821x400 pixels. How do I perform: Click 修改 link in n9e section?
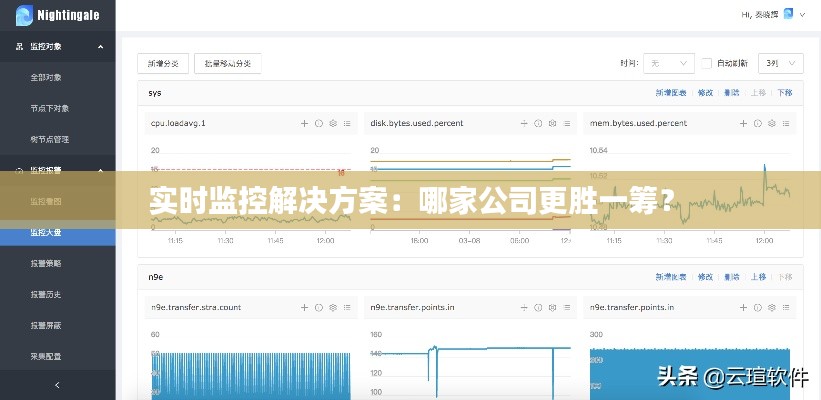(x=705, y=277)
